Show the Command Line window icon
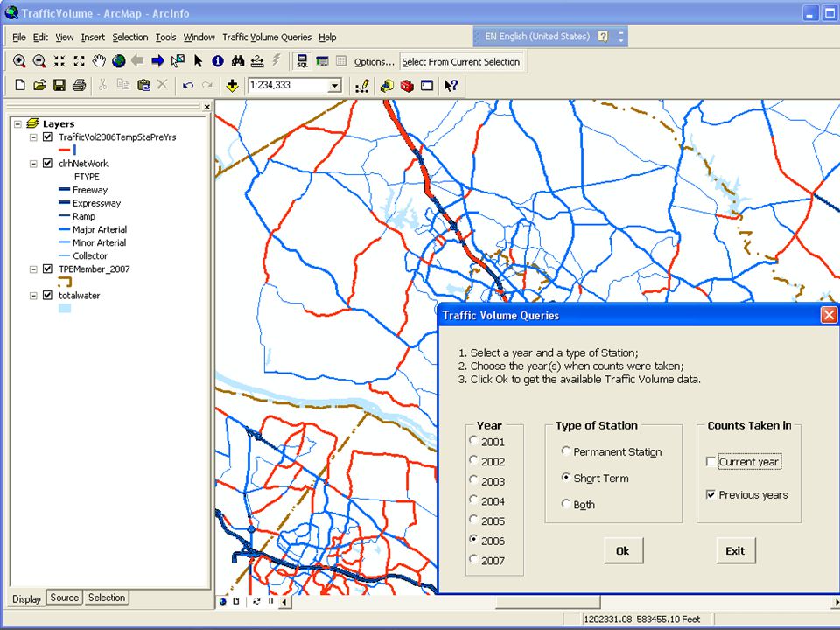 [x=427, y=85]
